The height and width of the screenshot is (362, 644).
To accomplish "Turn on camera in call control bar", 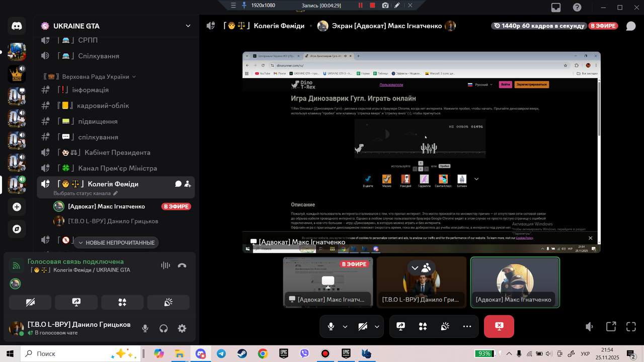I will click(363, 326).
